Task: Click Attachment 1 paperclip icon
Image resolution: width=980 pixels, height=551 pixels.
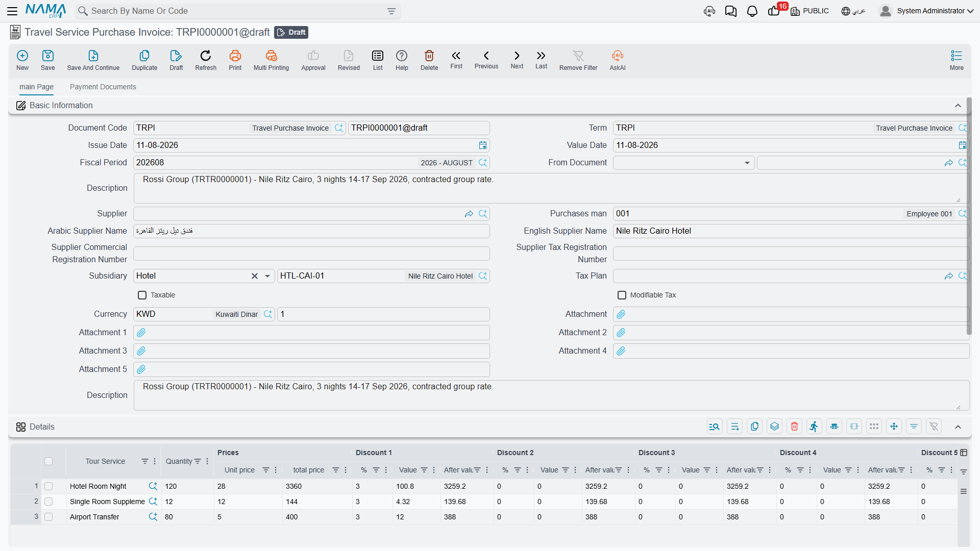Action: 141,333
